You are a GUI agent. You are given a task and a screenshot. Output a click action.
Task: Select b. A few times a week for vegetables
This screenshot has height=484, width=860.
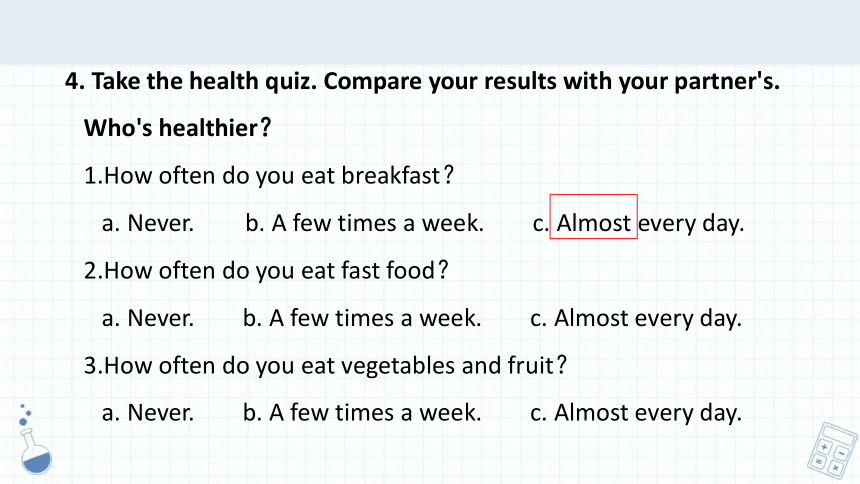[x=362, y=413]
